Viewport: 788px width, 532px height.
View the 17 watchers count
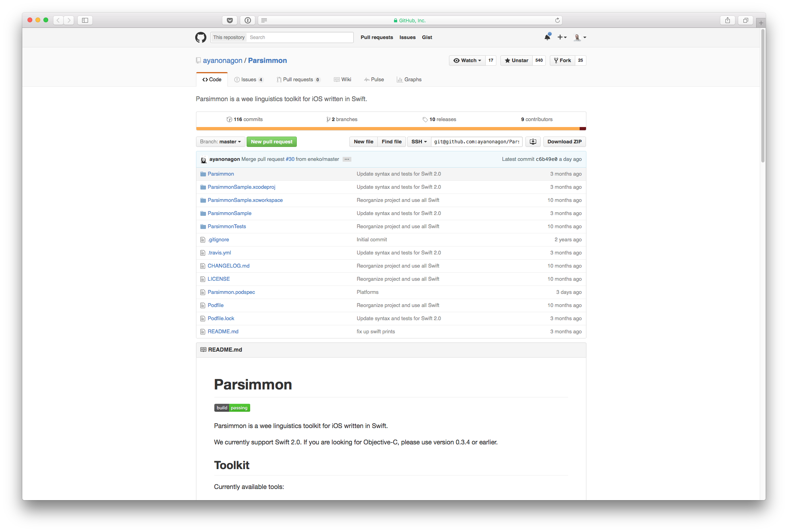click(491, 61)
